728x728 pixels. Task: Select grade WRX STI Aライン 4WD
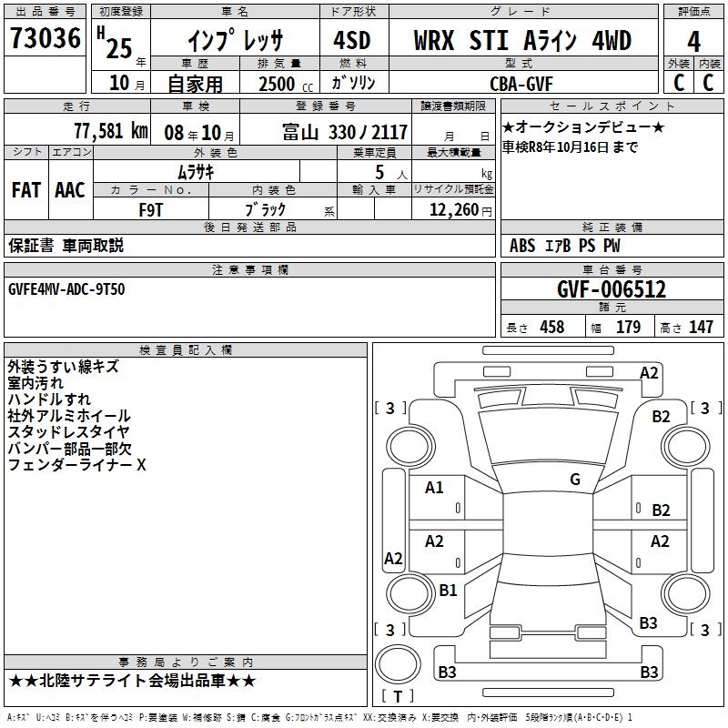point(522,40)
